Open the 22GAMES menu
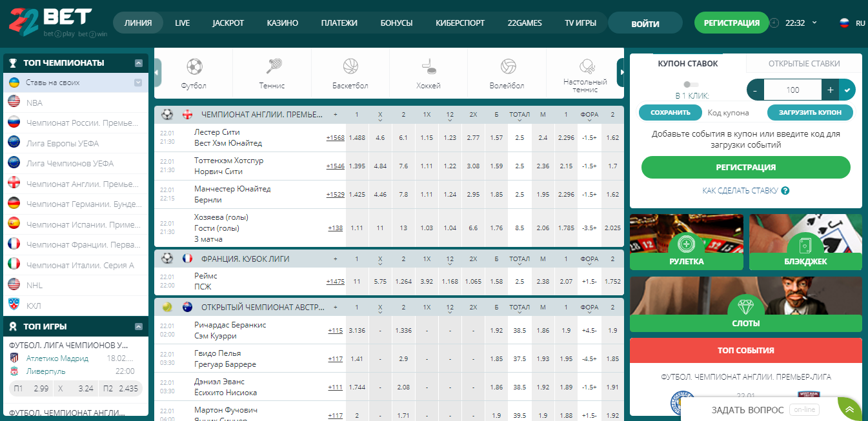 tap(525, 23)
